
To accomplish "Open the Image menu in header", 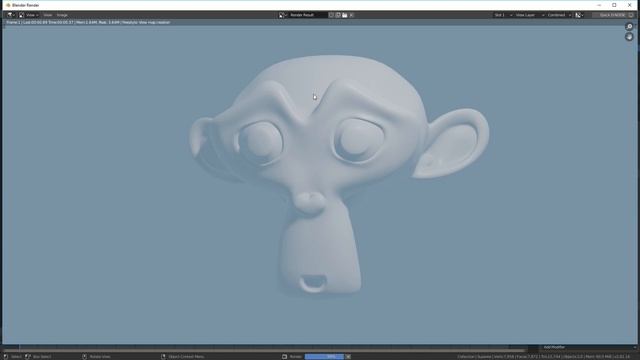I will pos(62,15).
